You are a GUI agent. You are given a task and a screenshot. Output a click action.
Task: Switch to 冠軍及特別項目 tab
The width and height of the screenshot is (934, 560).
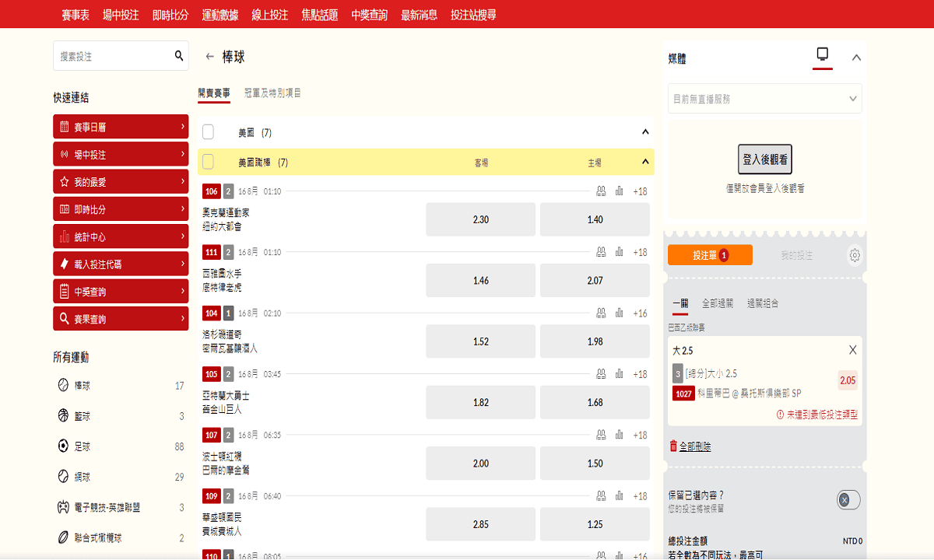click(272, 93)
